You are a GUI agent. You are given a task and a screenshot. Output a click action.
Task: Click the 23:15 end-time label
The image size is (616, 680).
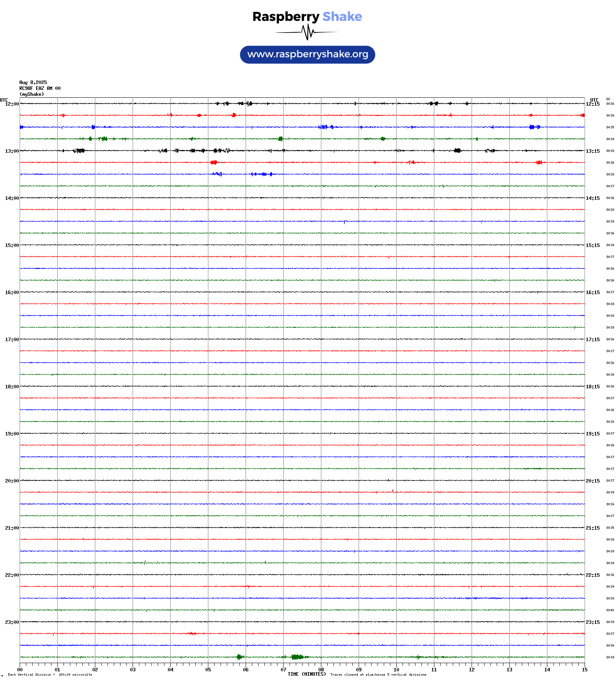tap(592, 622)
